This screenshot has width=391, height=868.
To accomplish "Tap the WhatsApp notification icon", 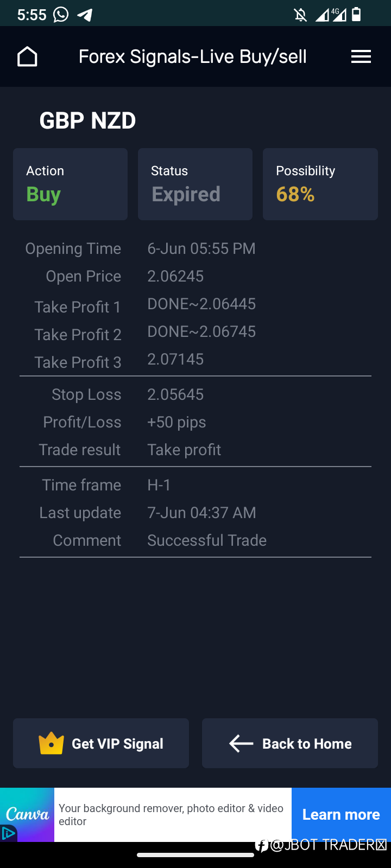I will pos(61,15).
